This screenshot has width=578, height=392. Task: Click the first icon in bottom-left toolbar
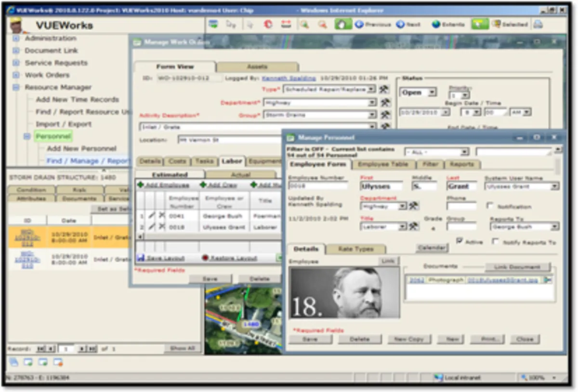click(13, 362)
